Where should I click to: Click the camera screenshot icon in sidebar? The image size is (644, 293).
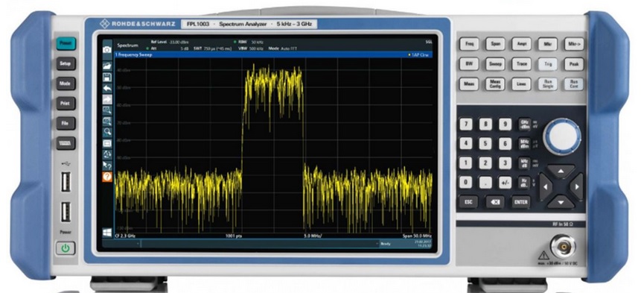pos(107,49)
